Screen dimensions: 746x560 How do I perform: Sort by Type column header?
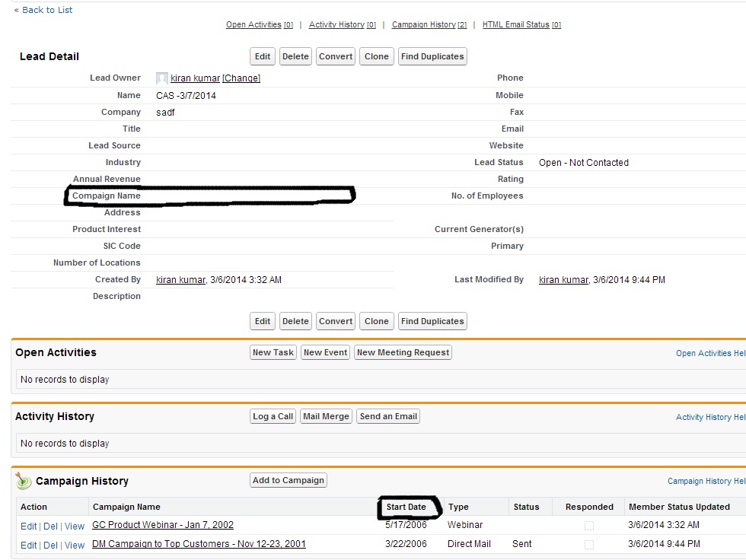click(458, 507)
